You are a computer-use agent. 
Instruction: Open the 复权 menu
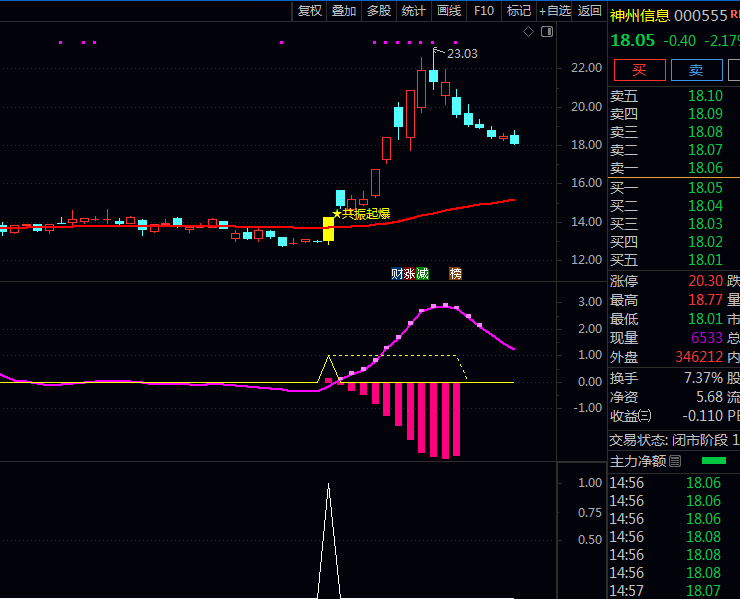pos(310,10)
